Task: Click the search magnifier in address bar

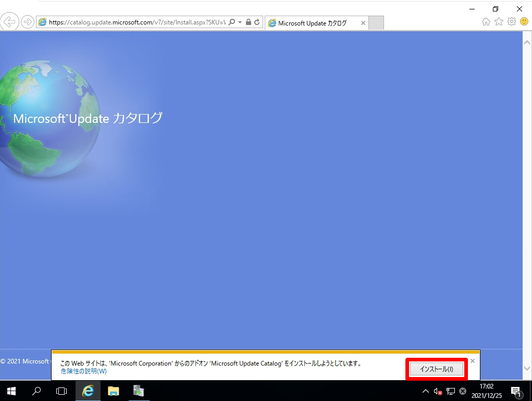Action: coord(232,22)
